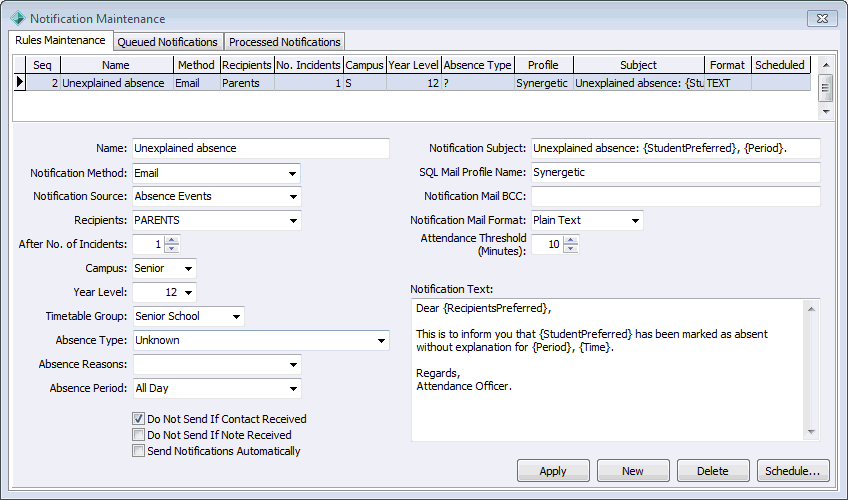Open the Campus dropdown
The height and width of the screenshot is (500, 848).
click(x=188, y=269)
